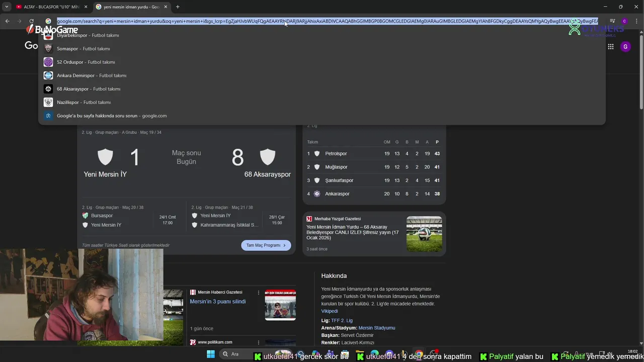Open the Google apps grid
Viewport: 644px width, 362px height.
[x=610, y=46]
